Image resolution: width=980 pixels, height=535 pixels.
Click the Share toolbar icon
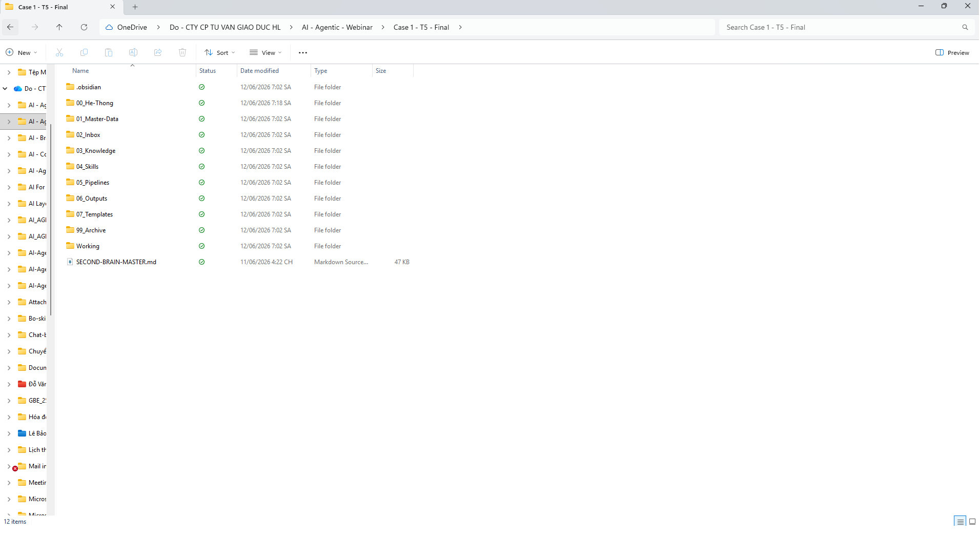tap(158, 52)
